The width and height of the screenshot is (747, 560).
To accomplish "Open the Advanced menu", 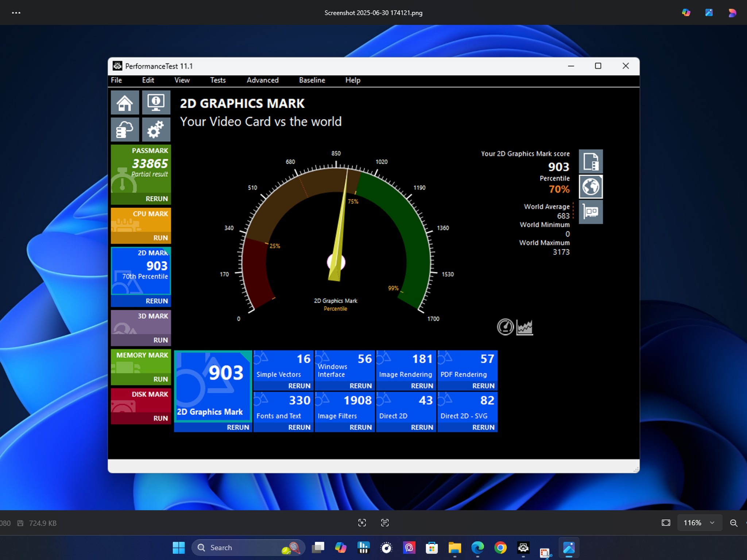I will pyautogui.click(x=263, y=80).
